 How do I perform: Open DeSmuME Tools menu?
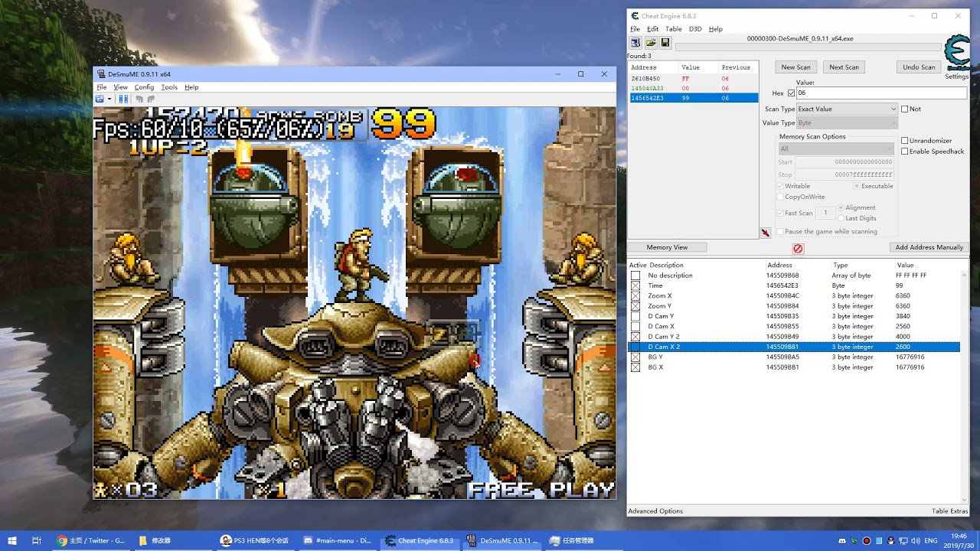(169, 87)
